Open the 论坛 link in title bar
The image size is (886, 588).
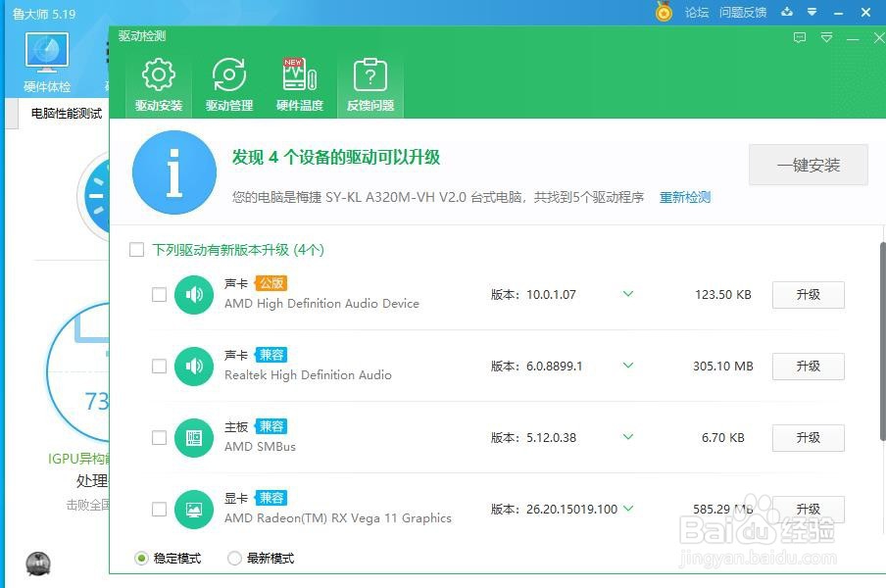tap(697, 13)
